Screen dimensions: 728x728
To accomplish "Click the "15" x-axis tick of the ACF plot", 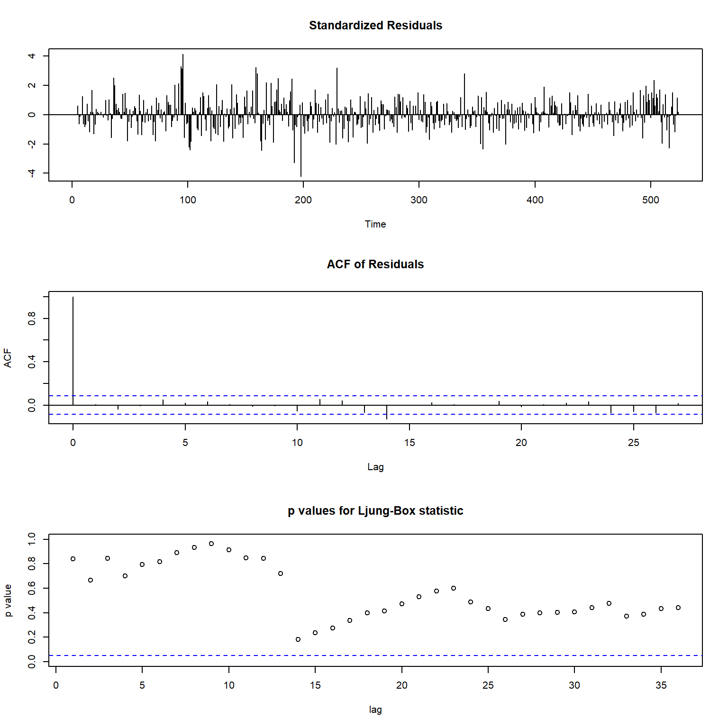I will click(x=409, y=443).
